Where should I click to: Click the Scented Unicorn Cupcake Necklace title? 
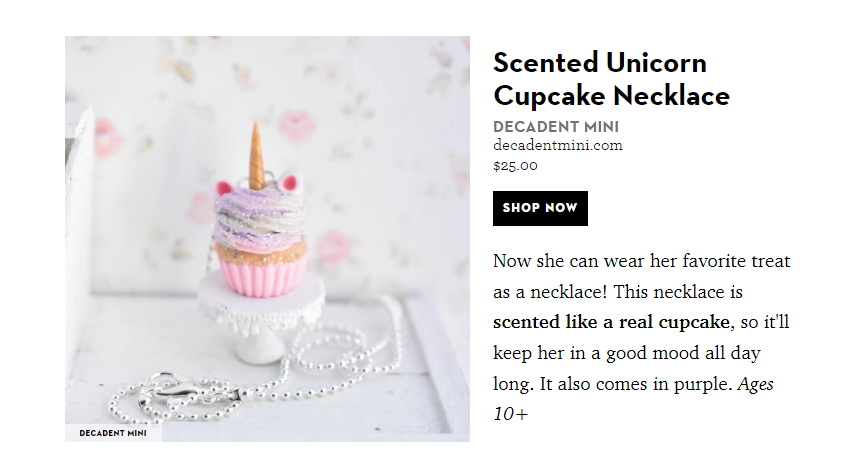point(611,80)
